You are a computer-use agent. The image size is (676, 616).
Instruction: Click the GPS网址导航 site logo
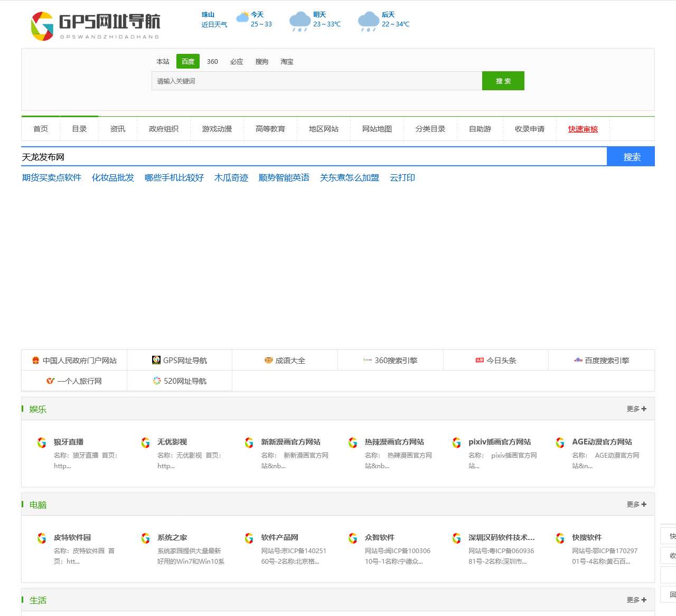(96, 26)
